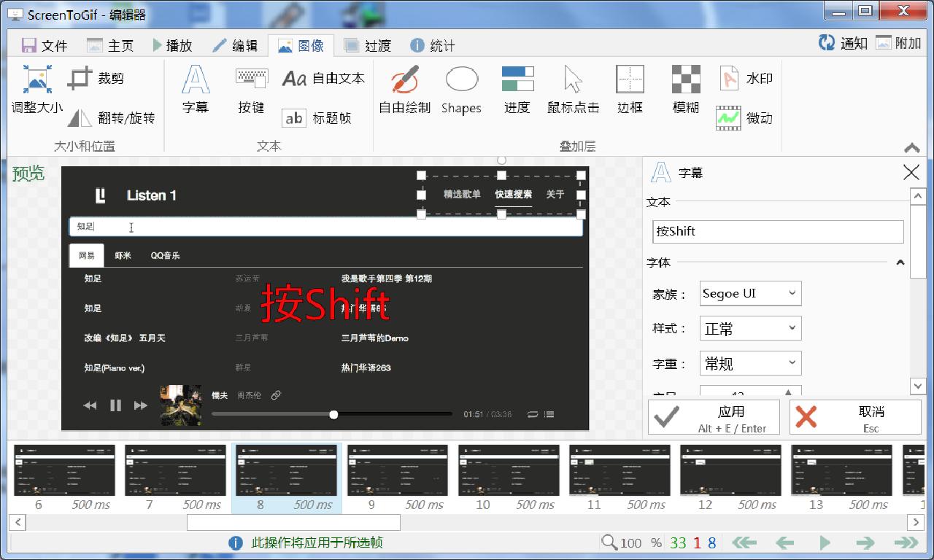
Task: Open the progress (进度) overlay tool
Action: pos(517,89)
